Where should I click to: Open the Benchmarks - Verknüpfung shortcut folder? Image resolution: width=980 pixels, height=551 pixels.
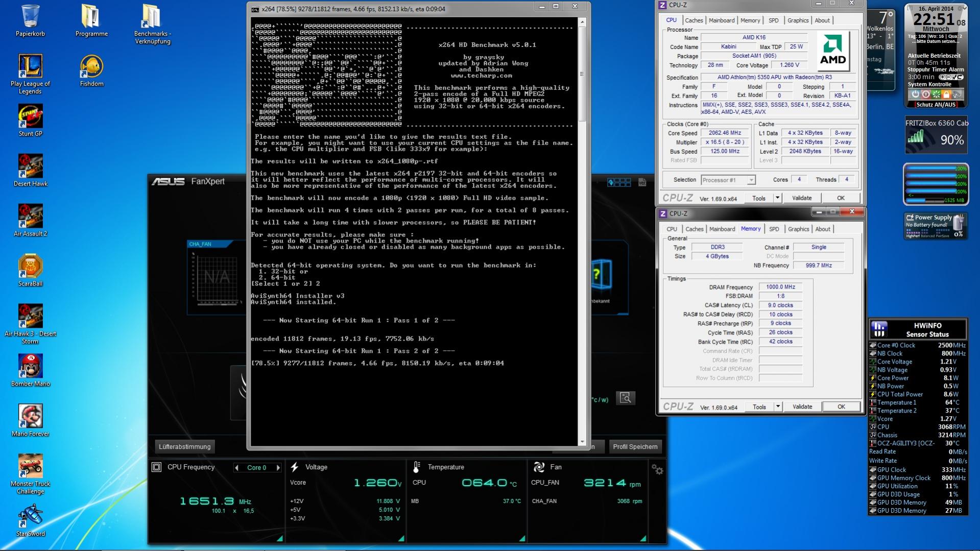(152, 24)
